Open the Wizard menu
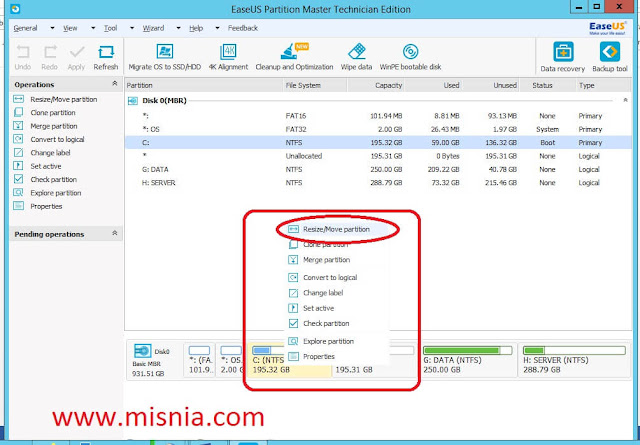The height and width of the screenshot is (445, 640). [153, 28]
